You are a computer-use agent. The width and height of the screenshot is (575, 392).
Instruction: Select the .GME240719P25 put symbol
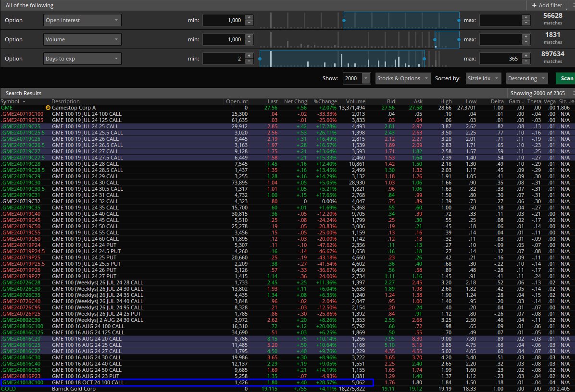(21, 257)
